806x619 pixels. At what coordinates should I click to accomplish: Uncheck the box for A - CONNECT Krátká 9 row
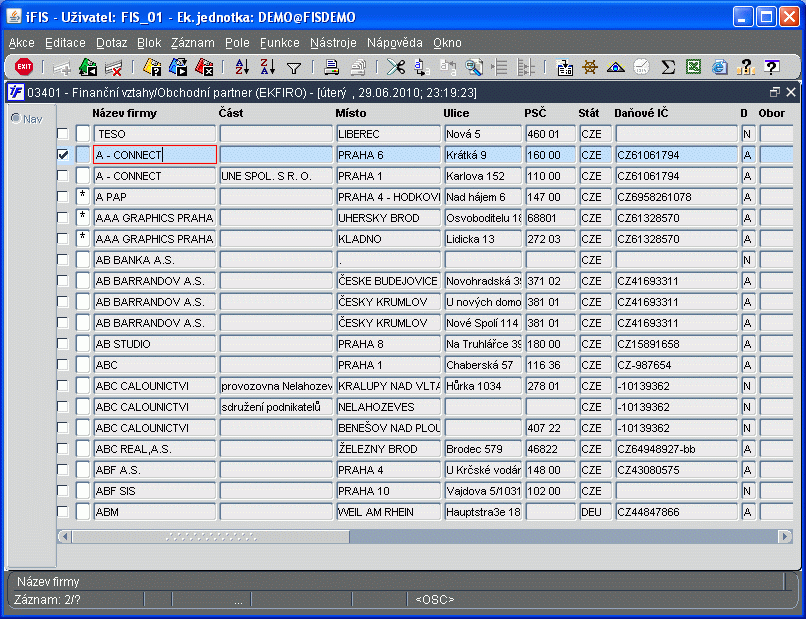pyautogui.click(x=63, y=155)
